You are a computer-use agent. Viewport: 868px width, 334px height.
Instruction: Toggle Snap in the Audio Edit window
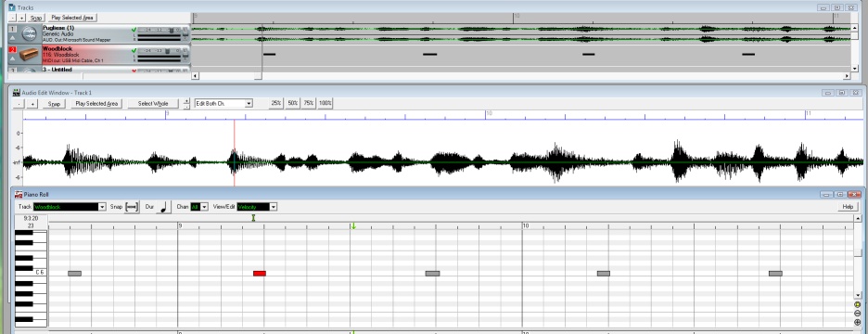tap(54, 104)
